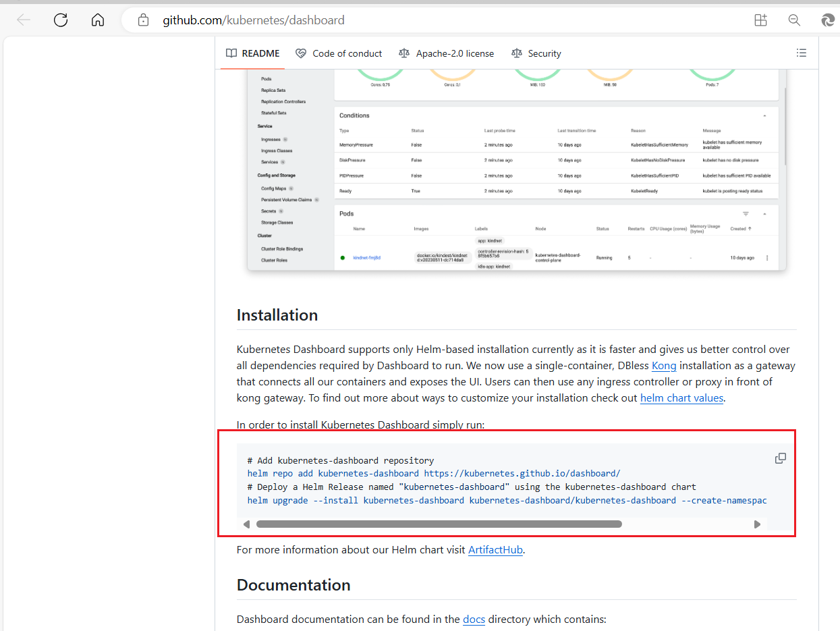View site information via the lock icon
Screen dimensions: 840x631
143,20
